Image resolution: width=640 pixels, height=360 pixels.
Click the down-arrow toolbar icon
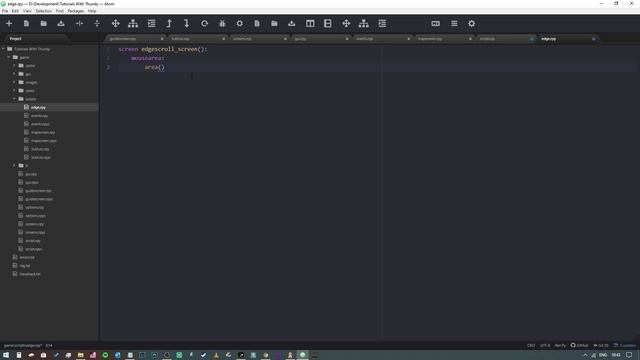click(x=187, y=24)
